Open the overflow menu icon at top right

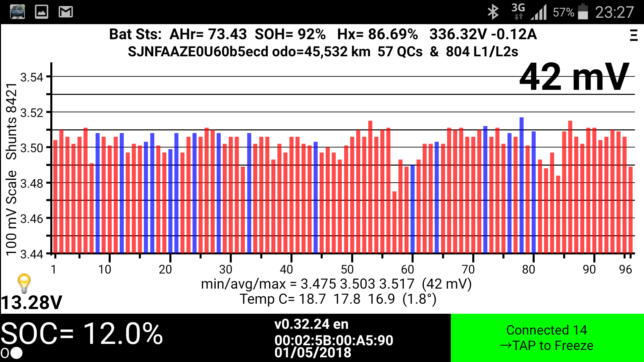click(633, 35)
